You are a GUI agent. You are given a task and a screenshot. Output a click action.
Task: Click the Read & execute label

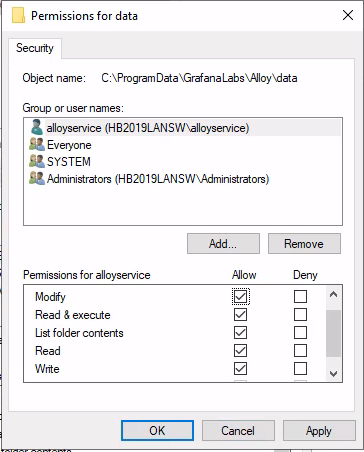73,315
